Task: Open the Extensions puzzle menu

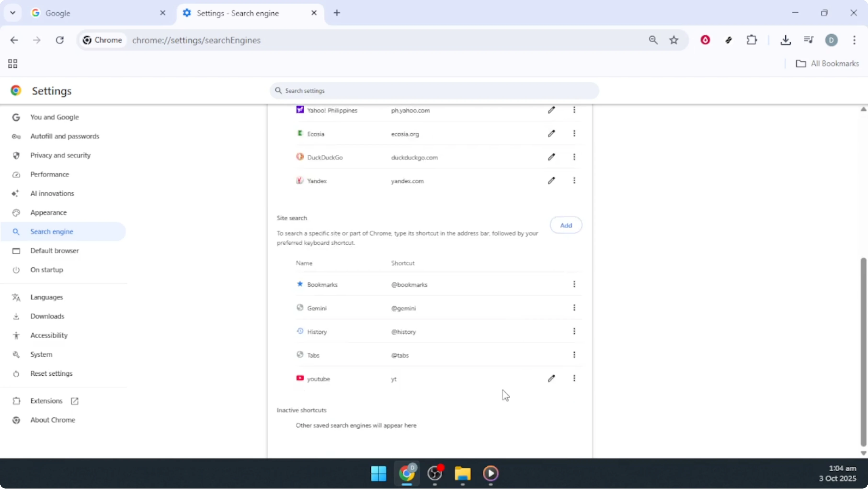Action: pos(752,40)
